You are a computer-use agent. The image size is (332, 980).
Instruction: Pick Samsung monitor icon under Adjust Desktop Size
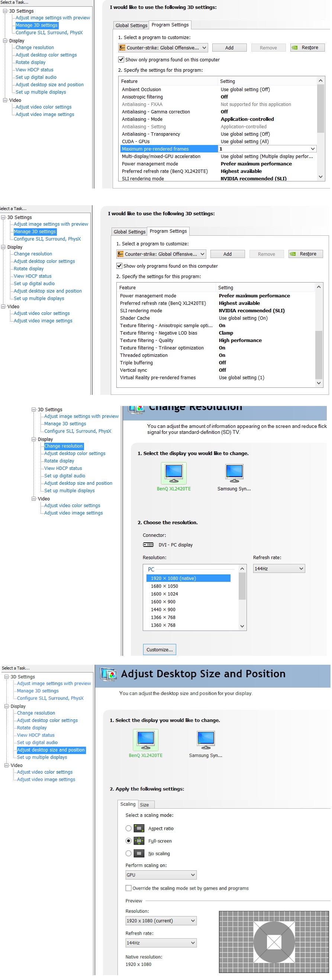click(x=206, y=739)
